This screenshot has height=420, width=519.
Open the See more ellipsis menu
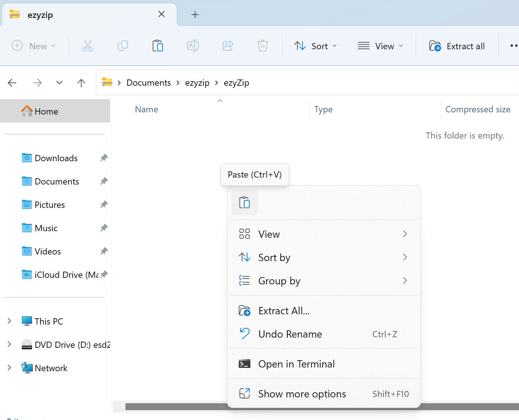[x=514, y=46]
